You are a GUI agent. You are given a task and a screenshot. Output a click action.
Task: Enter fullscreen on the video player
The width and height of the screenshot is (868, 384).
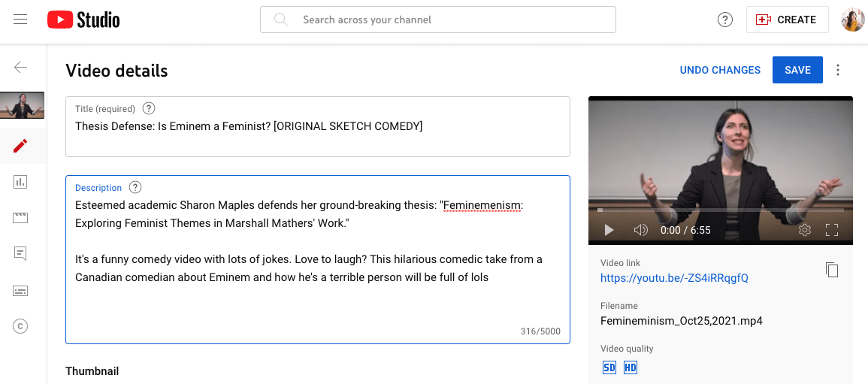click(x=832, y=230)
